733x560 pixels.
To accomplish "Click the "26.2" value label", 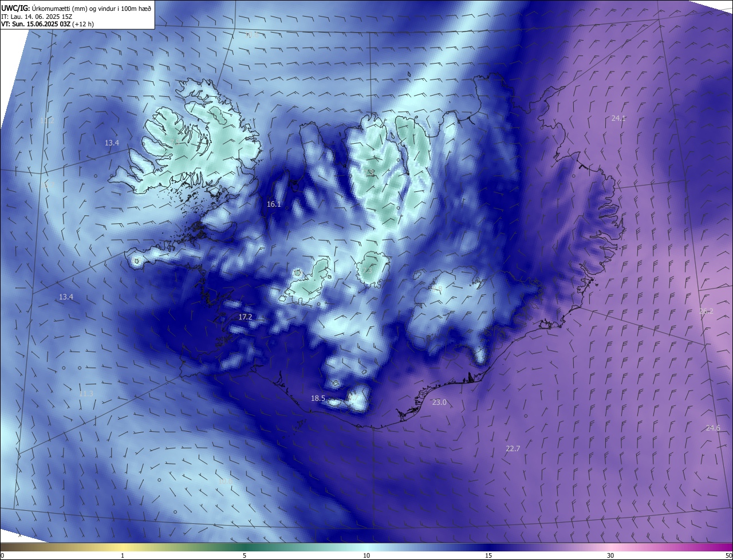I will [706, 311].
